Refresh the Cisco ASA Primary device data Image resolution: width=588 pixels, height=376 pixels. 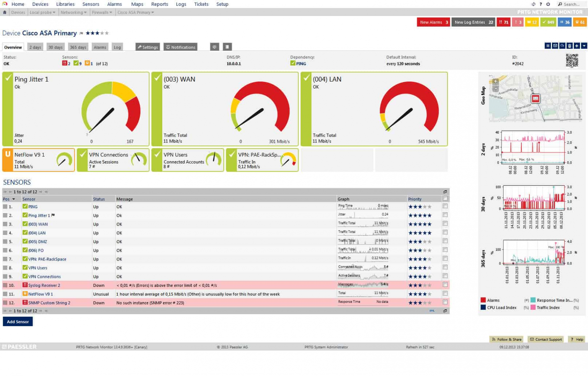(x=562, y=46)
